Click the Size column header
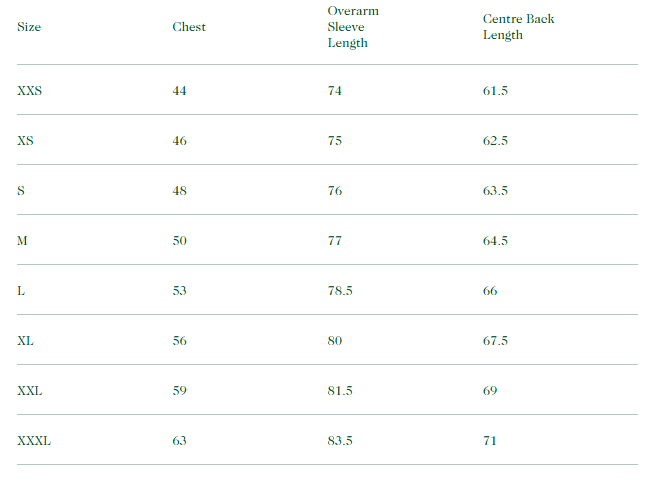 pos(29,27)
